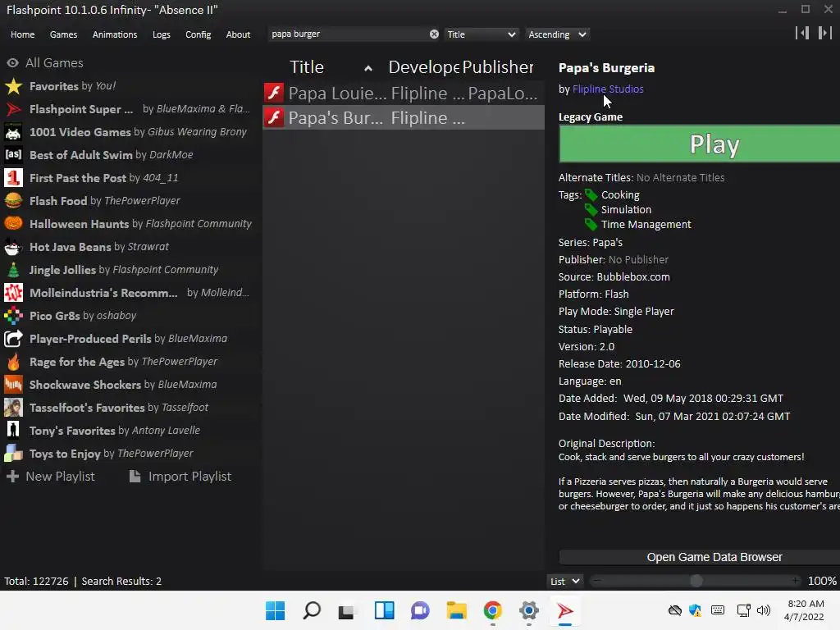Open the First Past the Post icon
840x630 pixels.
13,178
